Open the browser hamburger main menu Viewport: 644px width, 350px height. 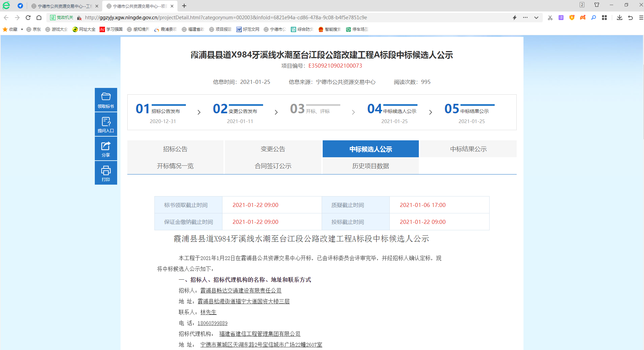click(641, 18)
